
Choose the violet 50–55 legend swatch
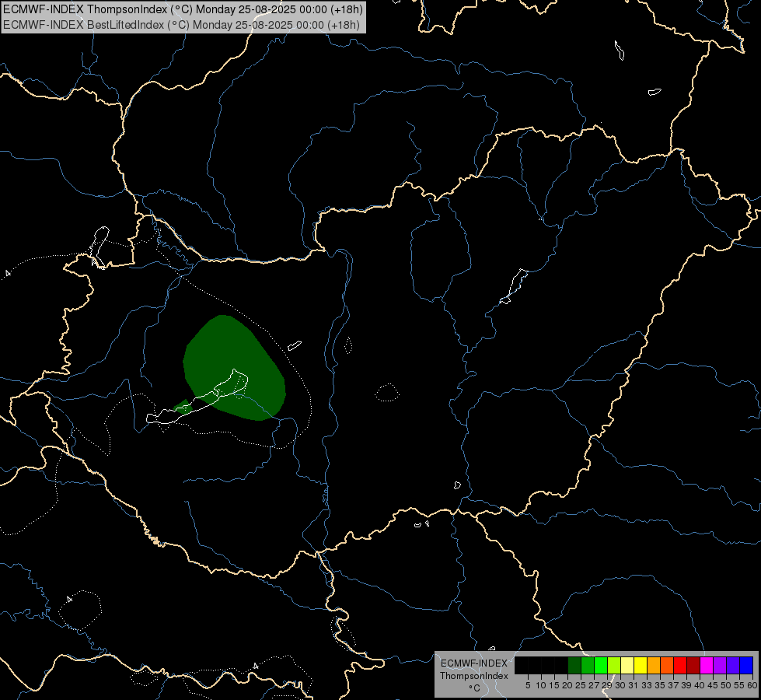point(733,665)
